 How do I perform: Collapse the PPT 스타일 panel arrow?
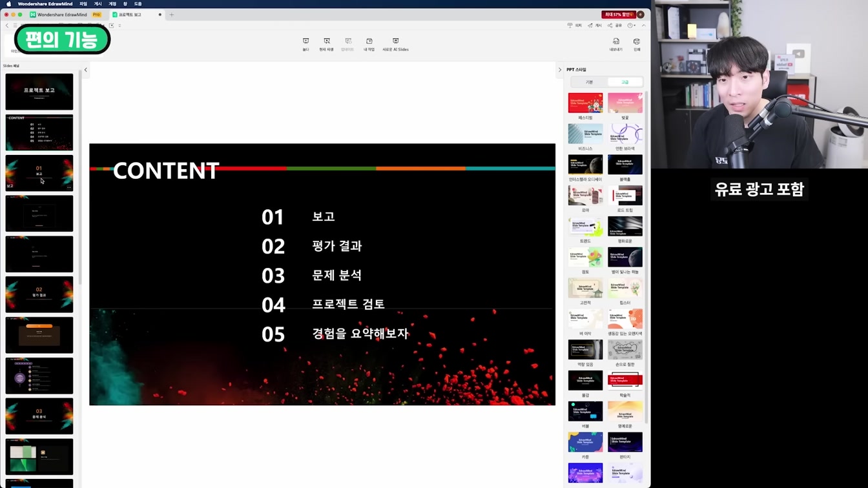[x=560, y=70]
